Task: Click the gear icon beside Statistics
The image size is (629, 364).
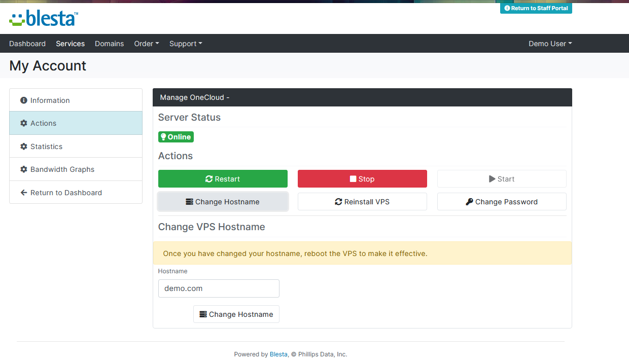Action: tap(23, 147)
